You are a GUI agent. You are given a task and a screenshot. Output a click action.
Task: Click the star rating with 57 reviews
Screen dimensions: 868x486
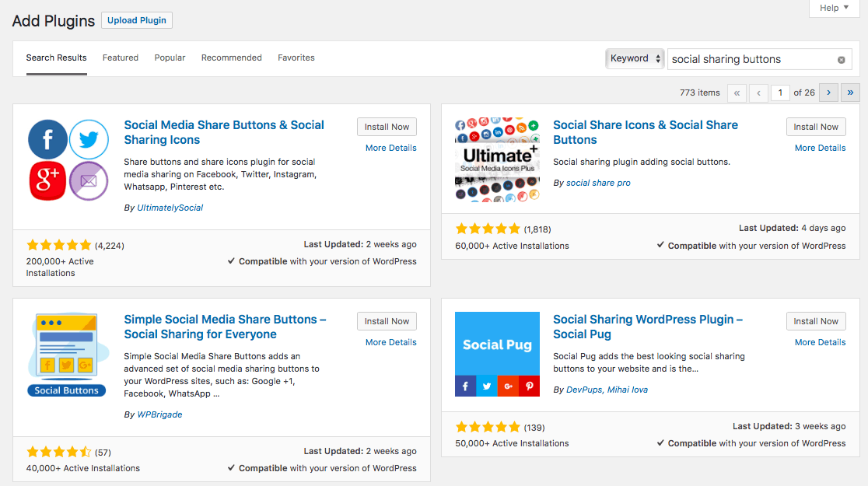(x=58, y=453)
